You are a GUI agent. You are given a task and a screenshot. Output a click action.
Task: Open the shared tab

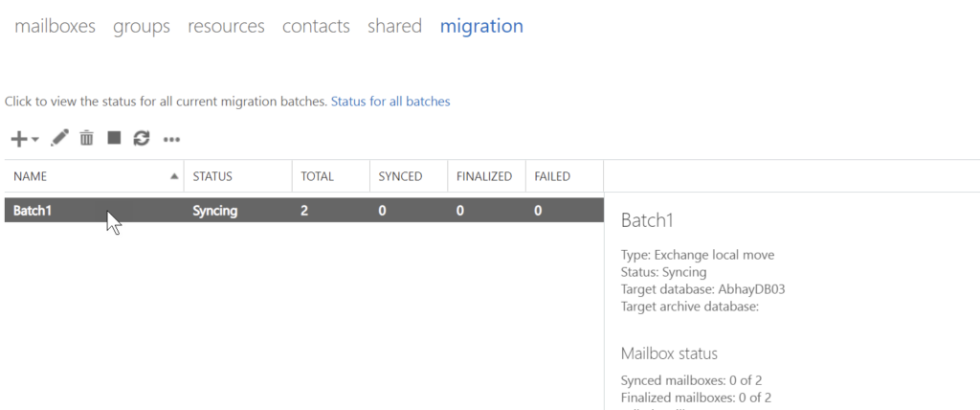(394, 26)
